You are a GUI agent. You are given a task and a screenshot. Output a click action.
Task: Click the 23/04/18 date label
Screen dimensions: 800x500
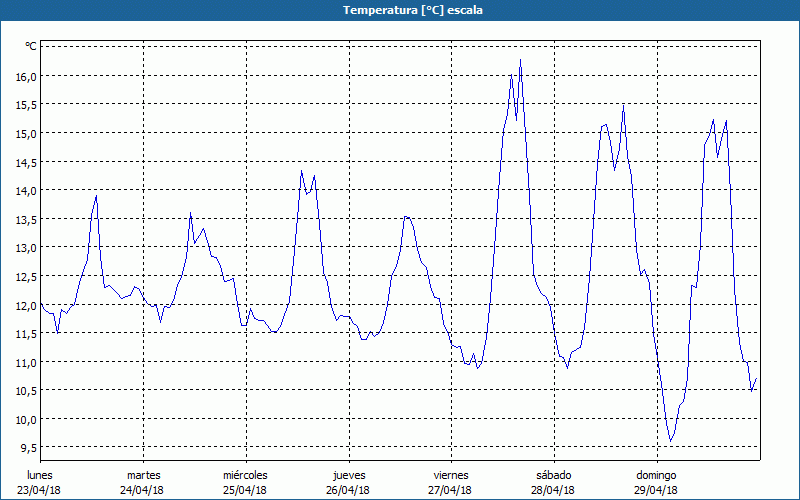pos(40,490)
